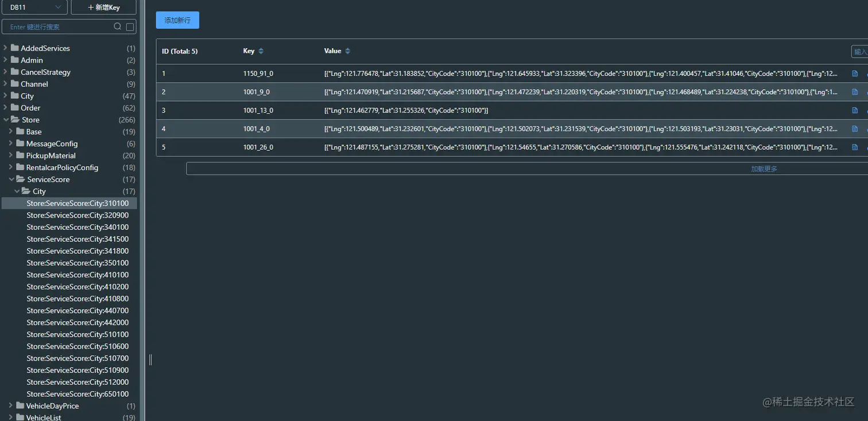Open the document icon for row 1001_9_0

coord(855,92)
